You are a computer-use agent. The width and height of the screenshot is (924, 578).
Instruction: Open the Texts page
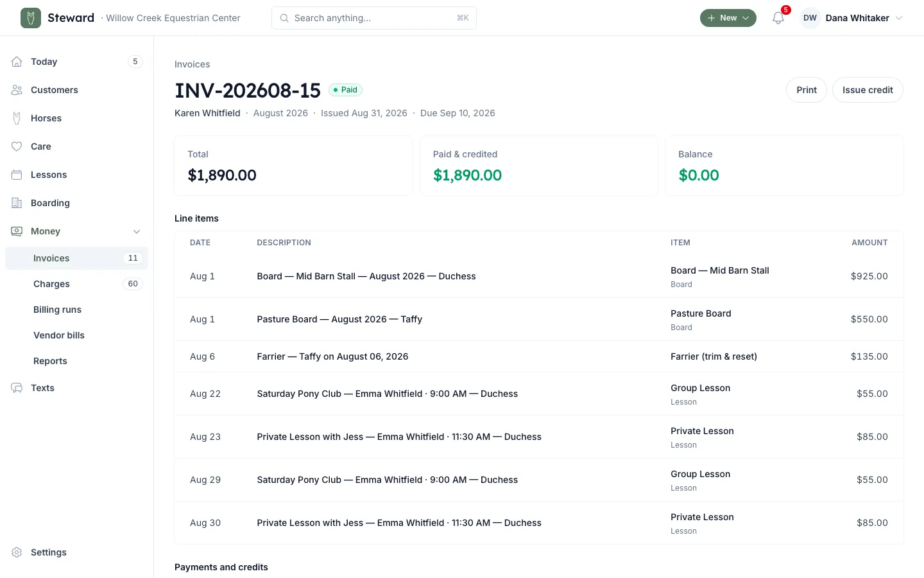77,388
